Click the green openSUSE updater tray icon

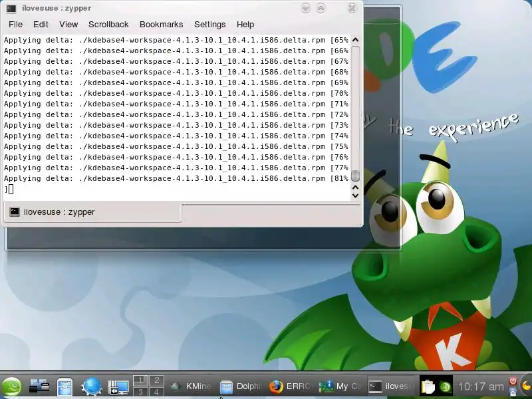click(x=445, y=387)
